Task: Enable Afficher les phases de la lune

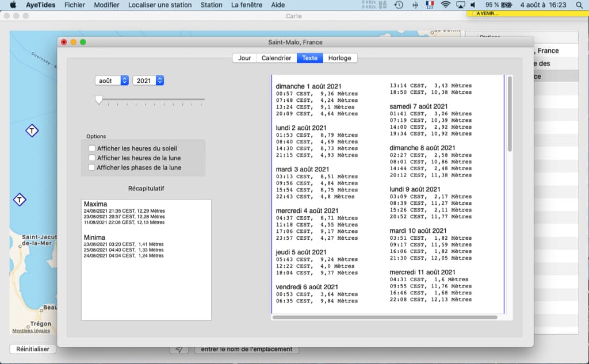Action: (x=91, y=167)
